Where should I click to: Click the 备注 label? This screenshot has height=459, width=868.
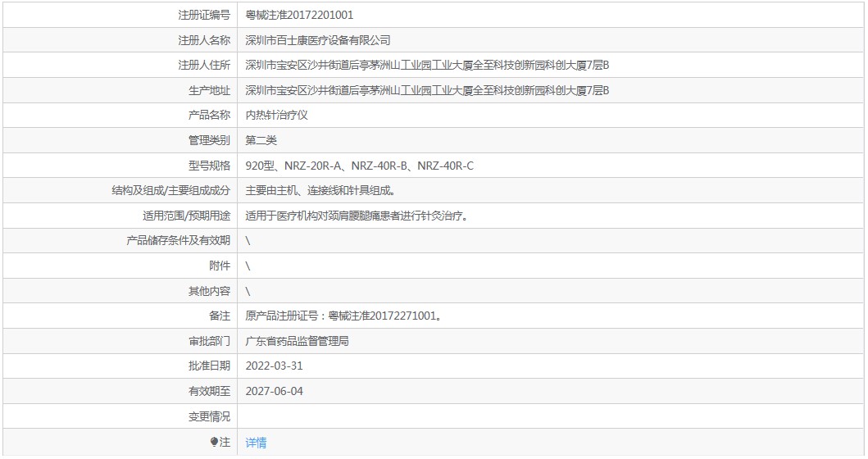pos(219,316)
